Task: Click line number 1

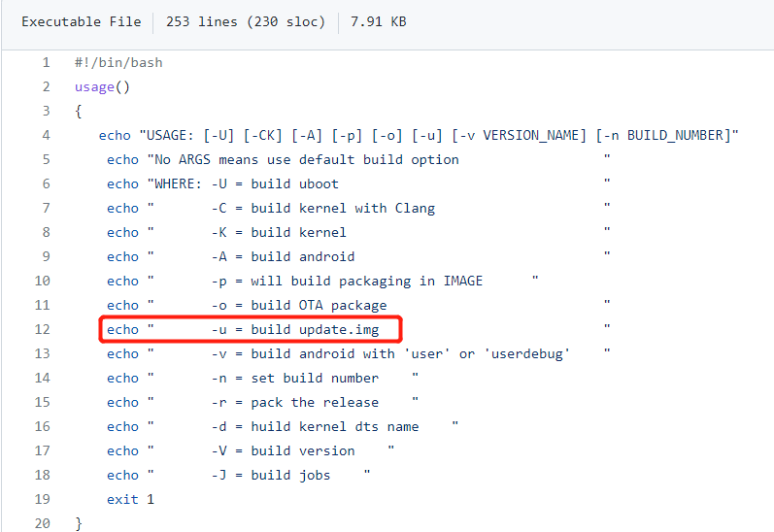Action: click(45, 62)
